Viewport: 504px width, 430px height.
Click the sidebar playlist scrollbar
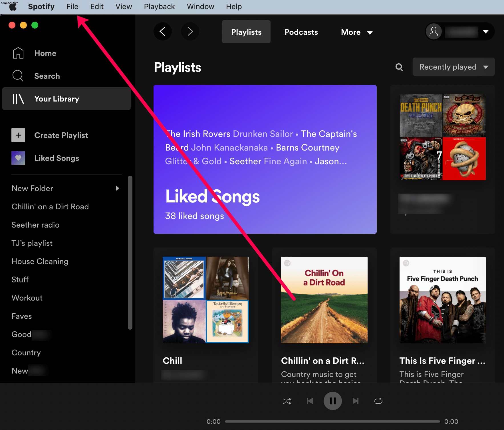pyautogui.click(x=130, y=253)
